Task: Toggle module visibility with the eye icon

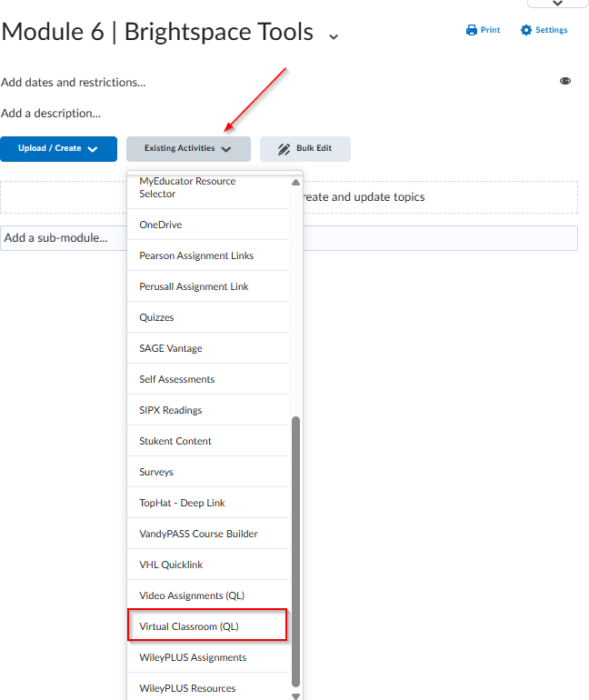Action: 565,82
